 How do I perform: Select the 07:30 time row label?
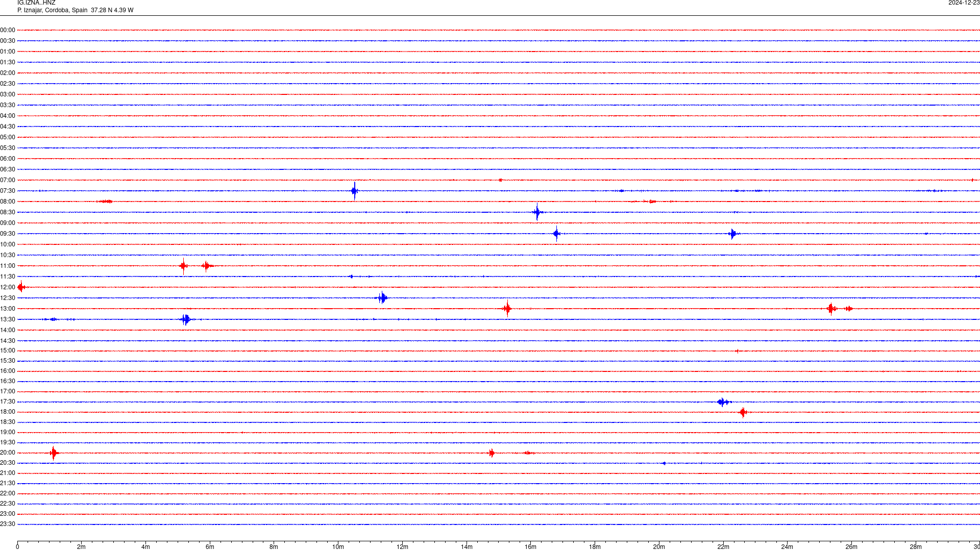pyautogui.click(x=8, y=191)
